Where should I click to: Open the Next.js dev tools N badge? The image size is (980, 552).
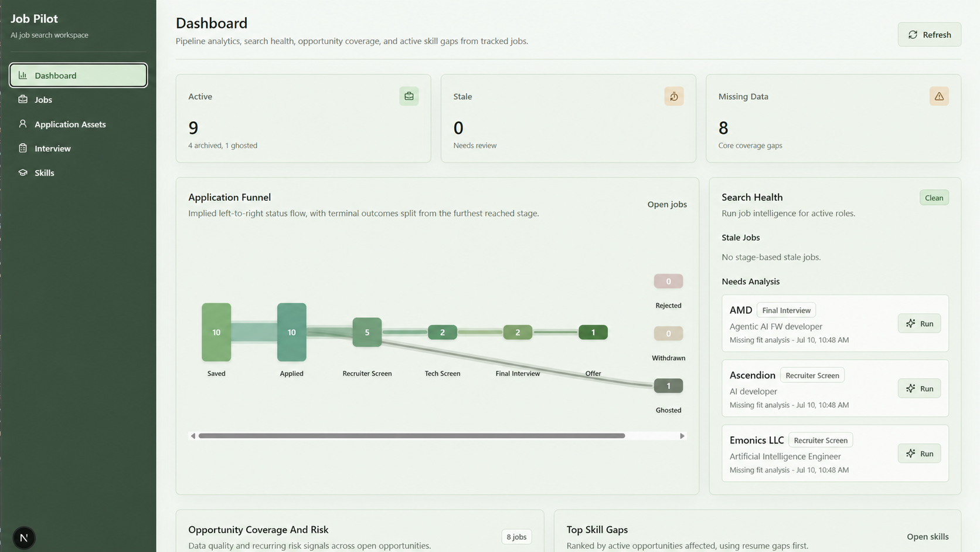24,537
